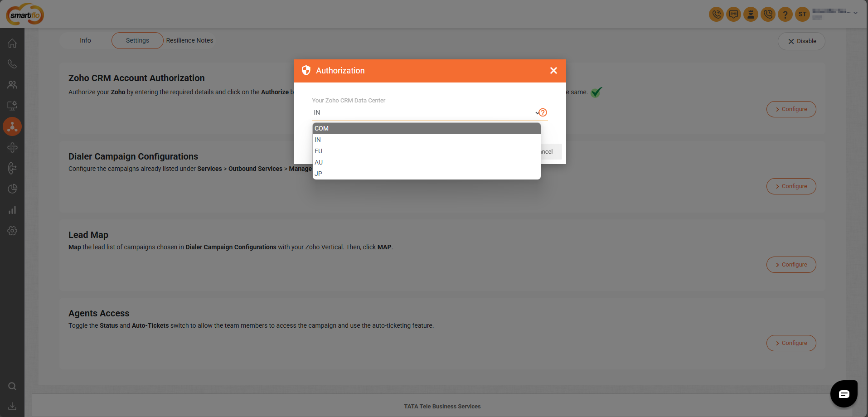868x417 pixels.
Task: Click the agent person header icon
Action: pyautogui.click(x=751, y=14)
